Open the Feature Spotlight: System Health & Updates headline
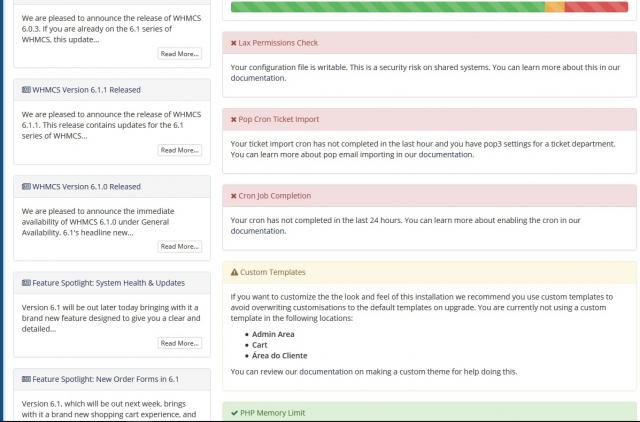Screen dimensions: 640x422 [x=109, y=283]
